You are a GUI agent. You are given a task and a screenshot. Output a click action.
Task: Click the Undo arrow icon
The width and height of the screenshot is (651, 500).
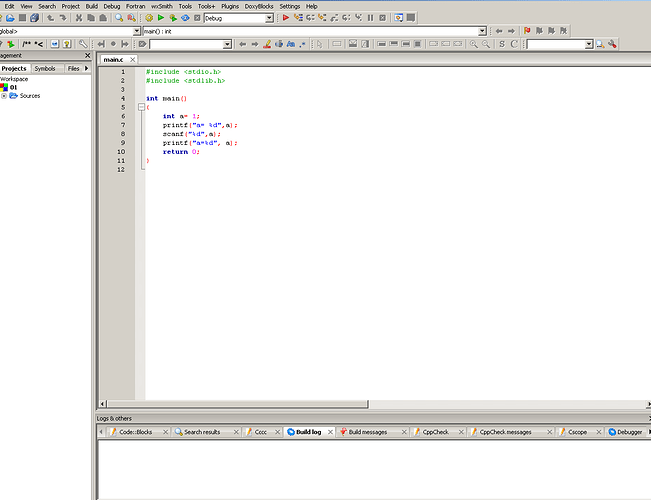coord(49,18)
